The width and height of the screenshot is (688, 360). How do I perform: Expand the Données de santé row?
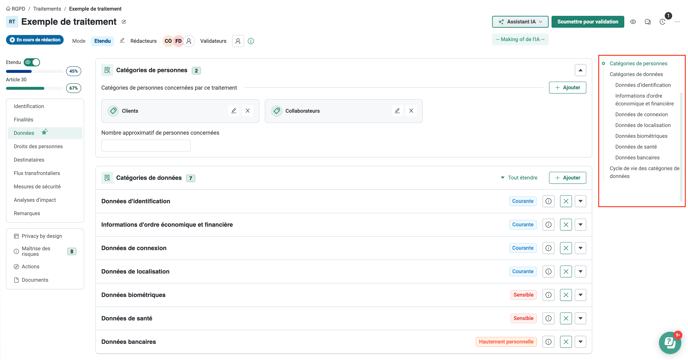point(580,318)
